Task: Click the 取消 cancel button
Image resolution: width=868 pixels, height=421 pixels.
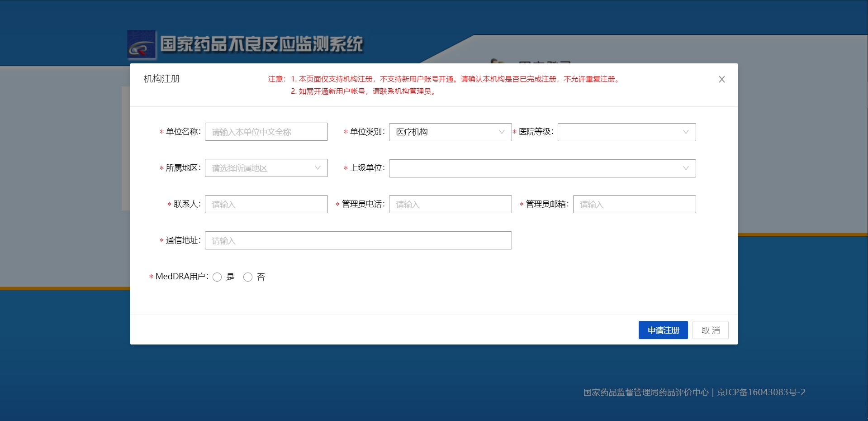Action: pos(711,330)
